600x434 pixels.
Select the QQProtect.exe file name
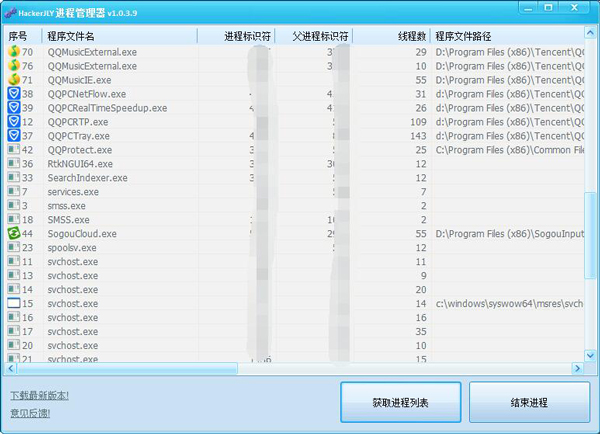click(80, 150)
